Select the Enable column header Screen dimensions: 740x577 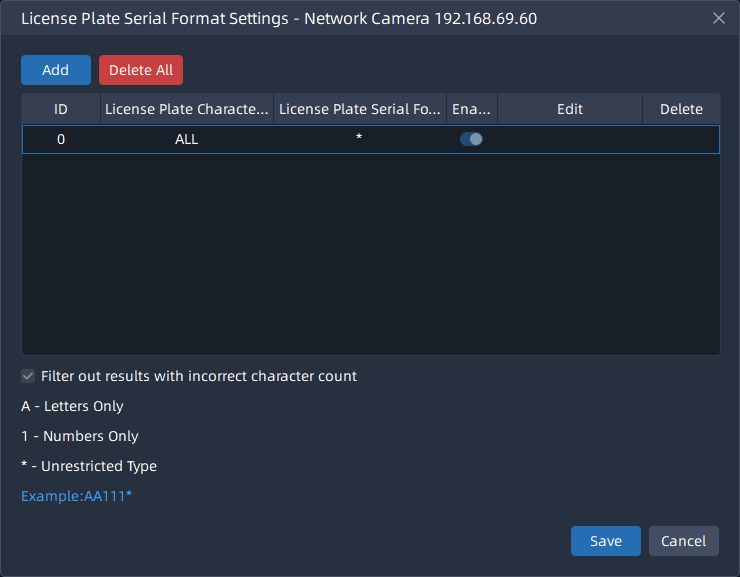(472, 109)
